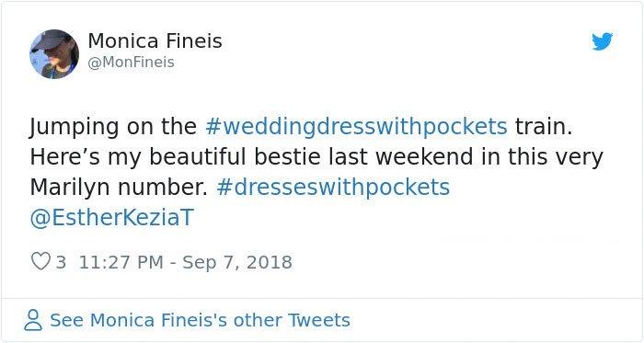This screenshot has width=644, height=343.
Task: Click the Twitter bird logo
Action: [602, 41]
